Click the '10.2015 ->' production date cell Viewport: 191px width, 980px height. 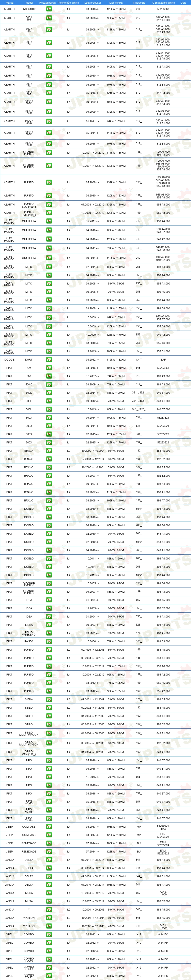tap(92, 777)
